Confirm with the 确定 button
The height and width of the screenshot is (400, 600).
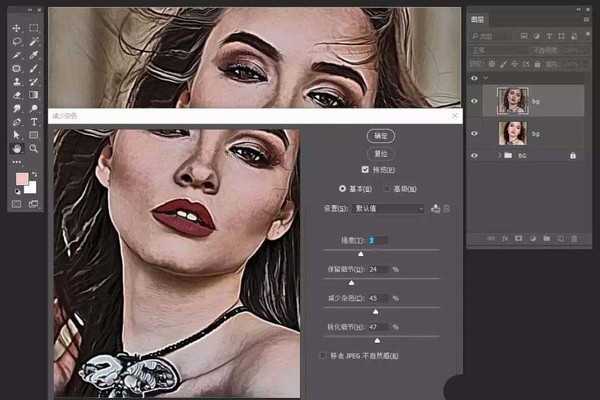click(381, 136)
